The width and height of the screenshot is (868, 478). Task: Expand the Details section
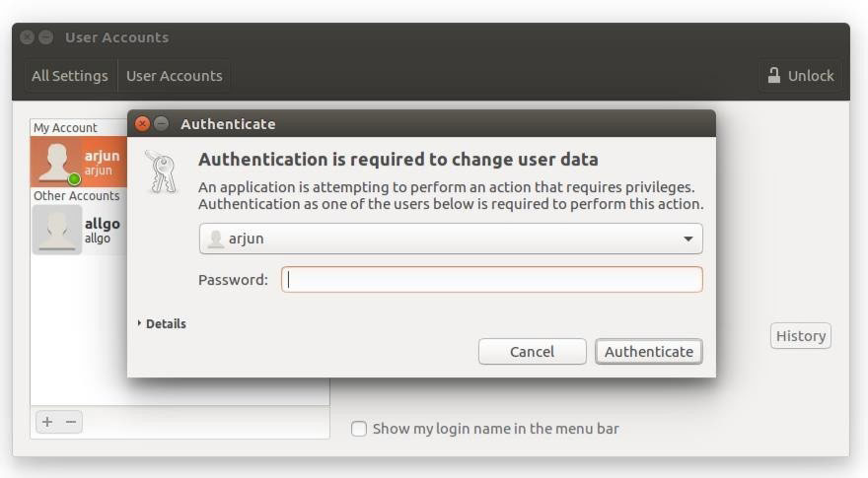162,323
